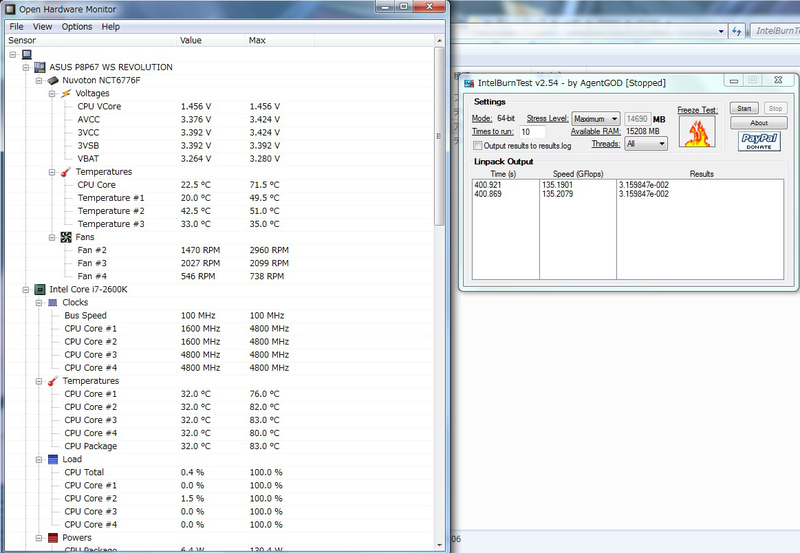
Task: Select the CPU Package temperature row
Action: pyautogui.click(x=219, y=446)
